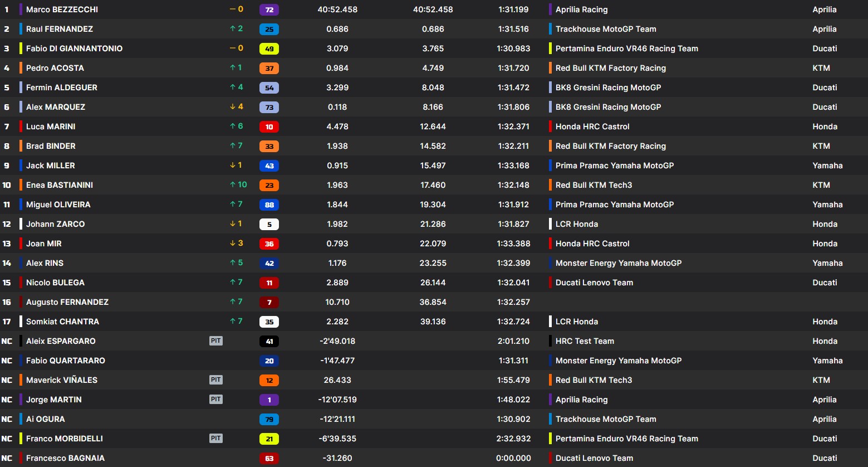Select Di Giannantonio's best lap time 1:30.983

(x=513, y=48)
